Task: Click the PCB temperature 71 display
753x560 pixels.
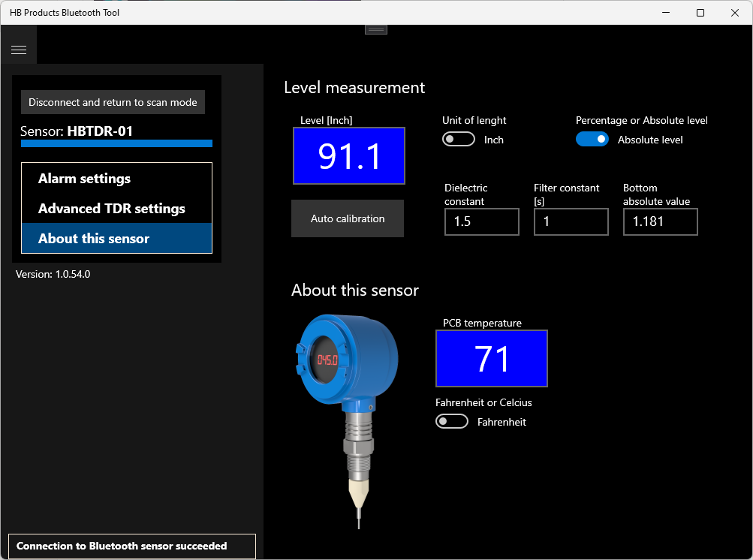Action: (x=492, y=358)
